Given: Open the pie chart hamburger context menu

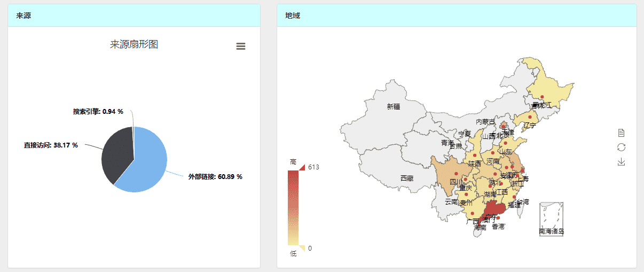Looking at the screenshot, I should click(241, 46).
